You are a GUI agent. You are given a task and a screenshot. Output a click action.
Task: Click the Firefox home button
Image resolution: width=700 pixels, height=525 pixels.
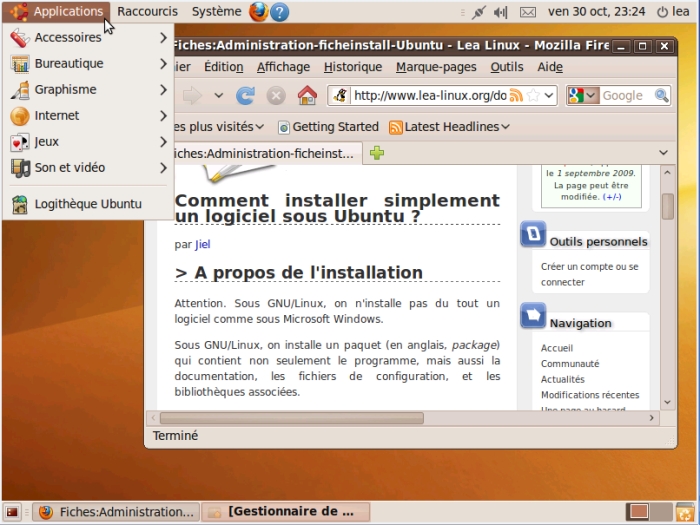point(307,96)
